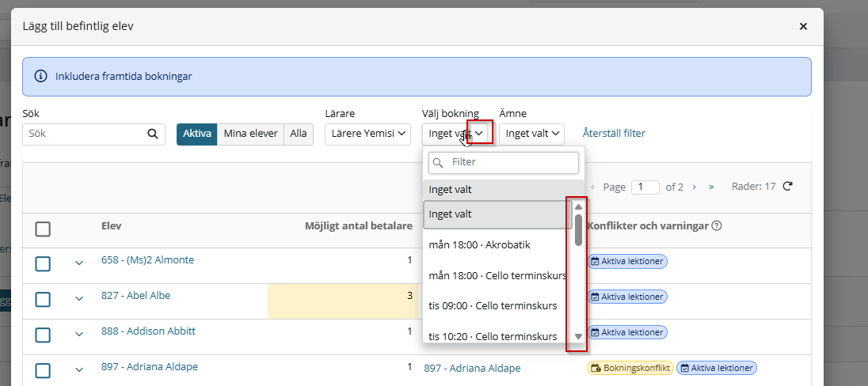This screenshot has height=386, width=868.
Task: Click the dropdown scrollbar down arrow
Action: [578, 335]
